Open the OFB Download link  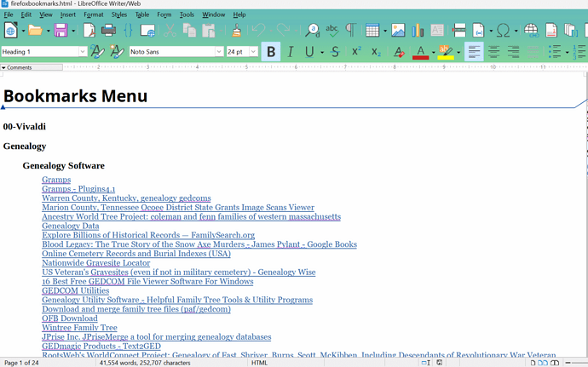[70, 318]
